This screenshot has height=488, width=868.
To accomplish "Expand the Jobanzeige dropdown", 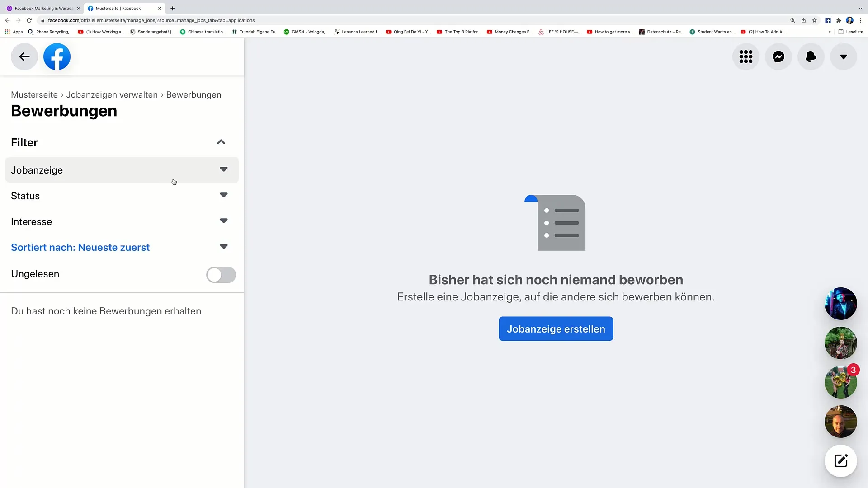I will pos(224,170).
